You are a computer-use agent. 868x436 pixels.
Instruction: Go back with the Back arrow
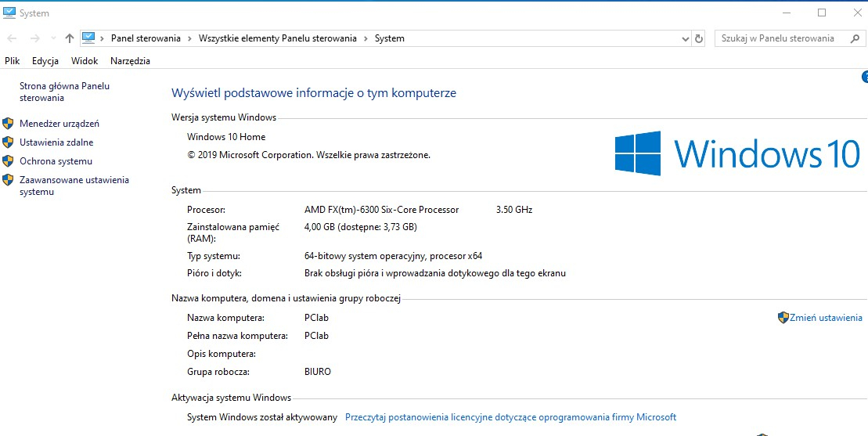[12, 38]
